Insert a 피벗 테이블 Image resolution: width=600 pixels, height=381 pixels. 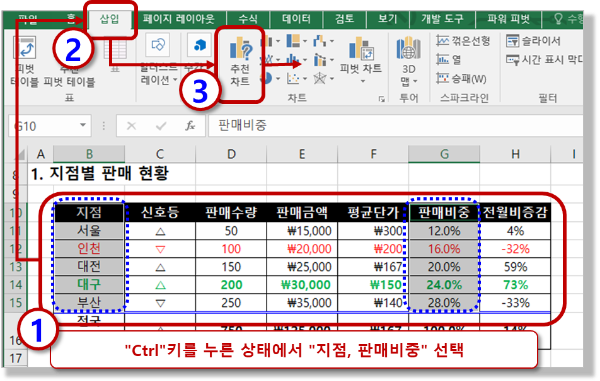click(24, 61)
